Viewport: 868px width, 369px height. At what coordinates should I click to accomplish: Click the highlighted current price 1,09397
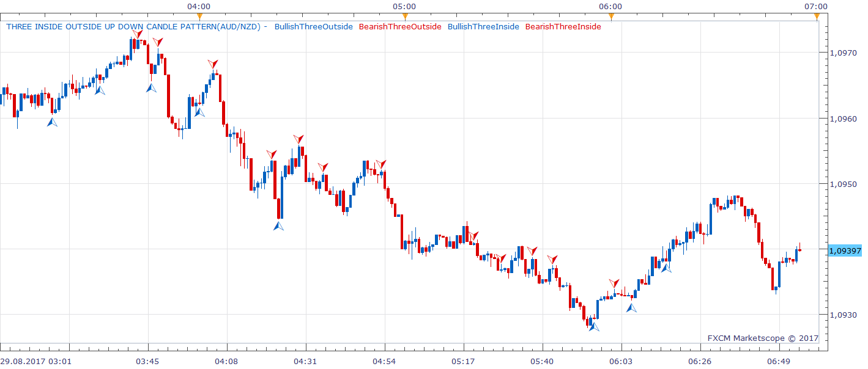click(845, 250)
